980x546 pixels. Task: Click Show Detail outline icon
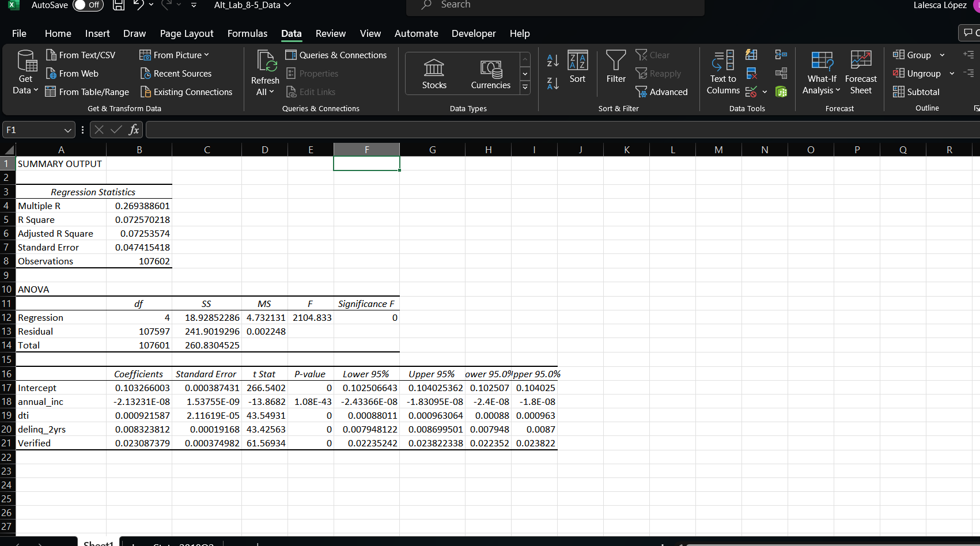968,55
